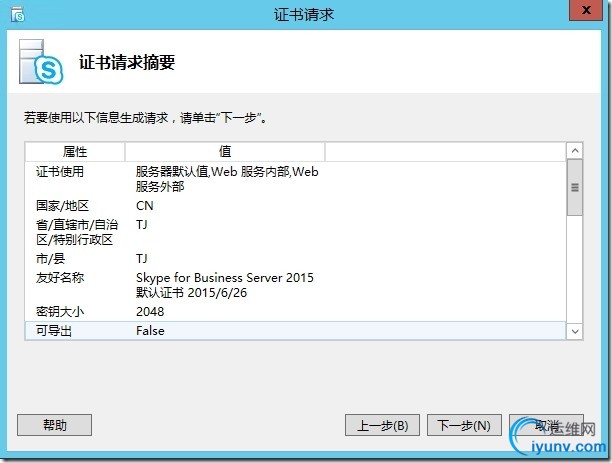This screenshot has width=612, height=463.
Task: Click the Skype for Business Server 2015 value
Action: coord(225,285)
